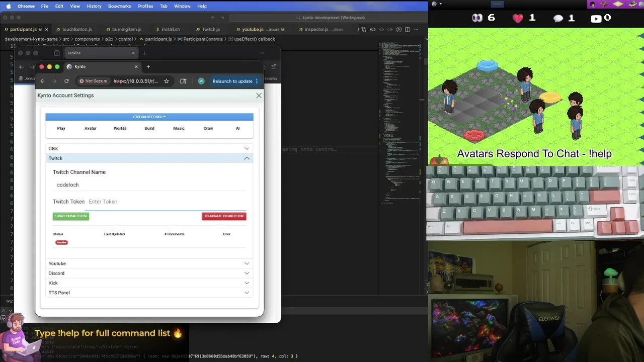The image size is (644, 362).
Task: Switch to the Draw tab
Action: [x=208, y=128]
